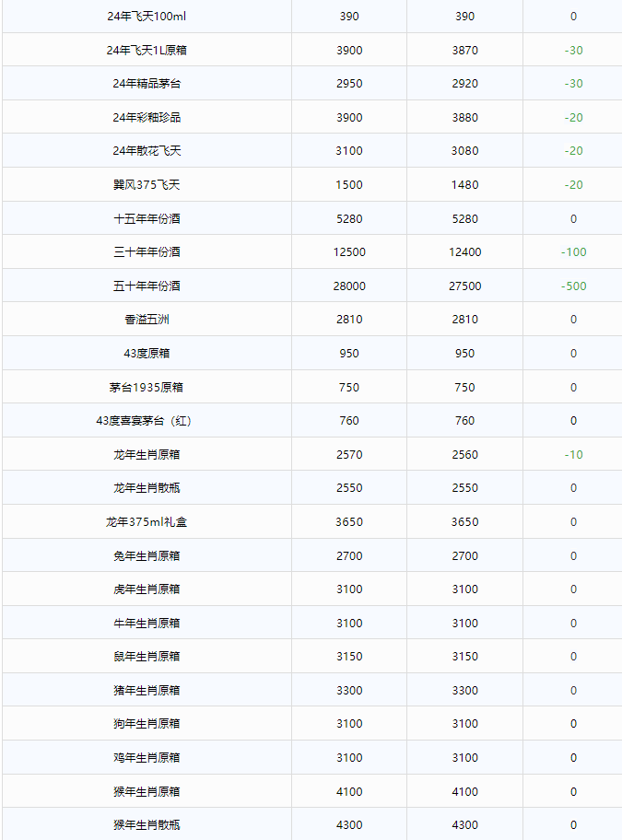Select the -20 change for 巽风375飞天

[x=574, y=185]
